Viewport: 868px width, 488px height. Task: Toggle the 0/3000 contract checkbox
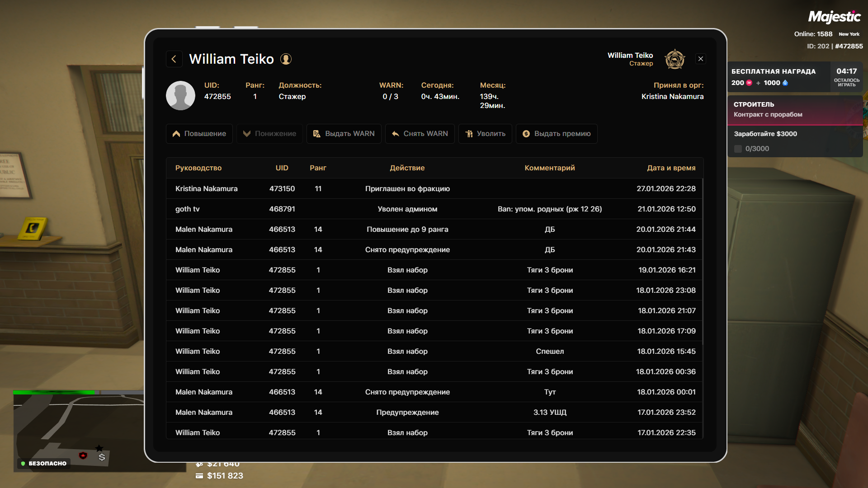tap(738, 149)
